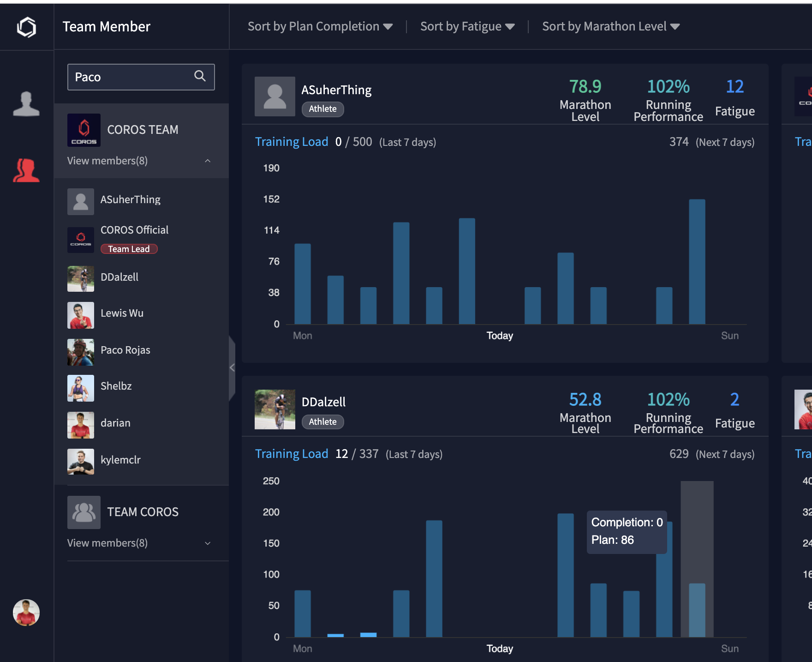
Task: Click the TEAM COROS group icon
Action: pyautogui.click(x=84, y=512)
